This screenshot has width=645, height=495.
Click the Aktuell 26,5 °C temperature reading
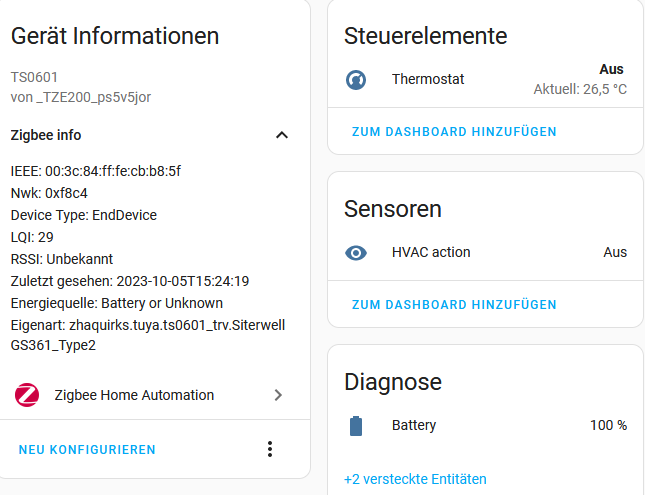pyautogui.click(x=580, y=89)
